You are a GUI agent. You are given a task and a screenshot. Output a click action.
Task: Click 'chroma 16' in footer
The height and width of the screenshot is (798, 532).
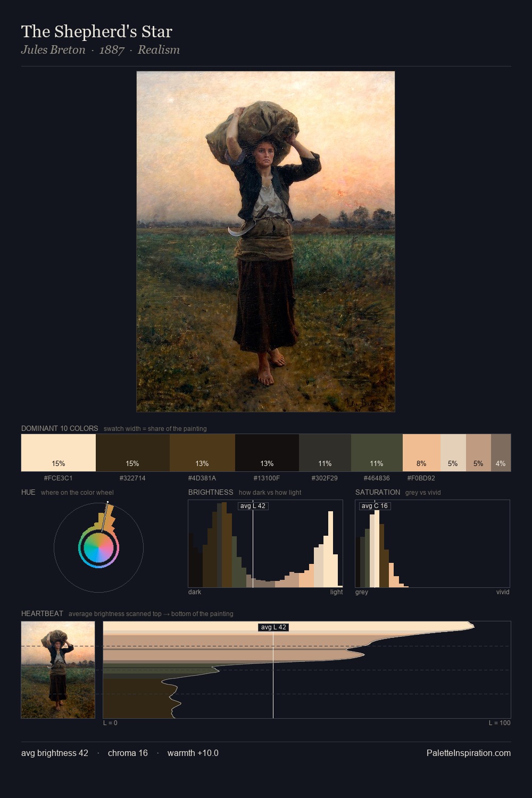click(128, 753)
